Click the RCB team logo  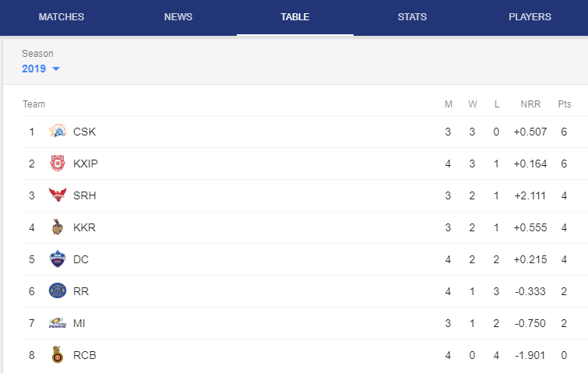(x=58, y=354)
